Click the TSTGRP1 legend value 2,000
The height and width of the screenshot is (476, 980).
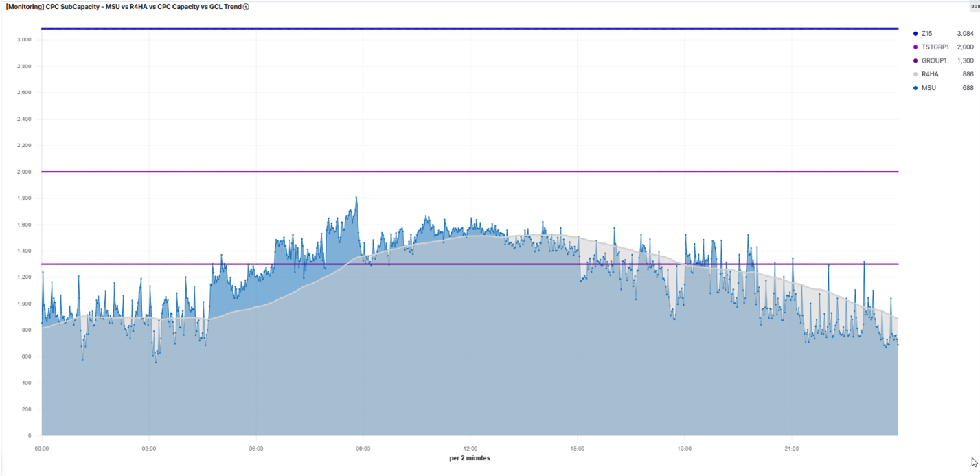pos(965,47)
